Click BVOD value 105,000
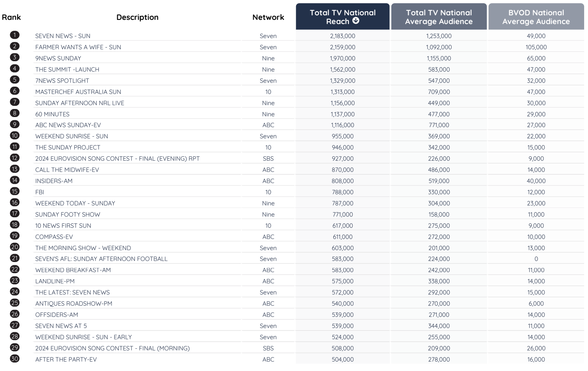588x371 pixels. click(x=536, y=47)
